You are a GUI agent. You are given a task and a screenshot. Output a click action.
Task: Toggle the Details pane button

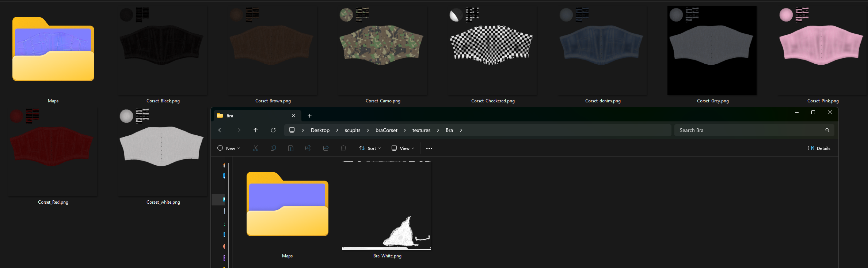819,148
